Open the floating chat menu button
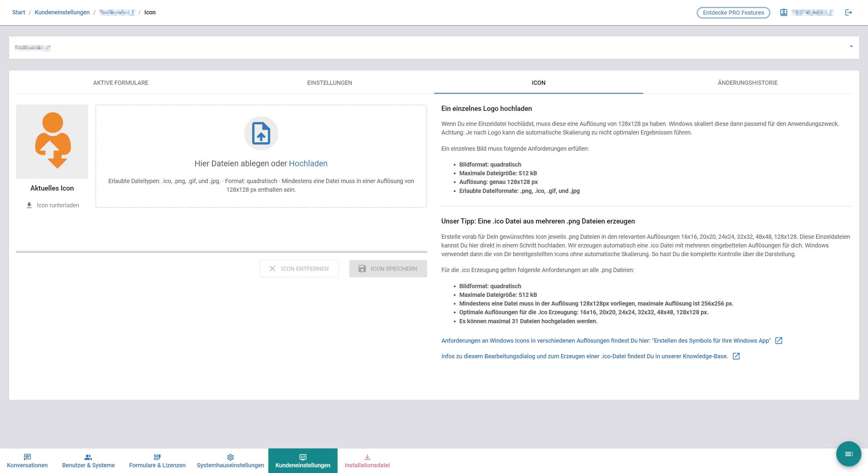Viewport: 868px width, 473px height. click(848, 454)
